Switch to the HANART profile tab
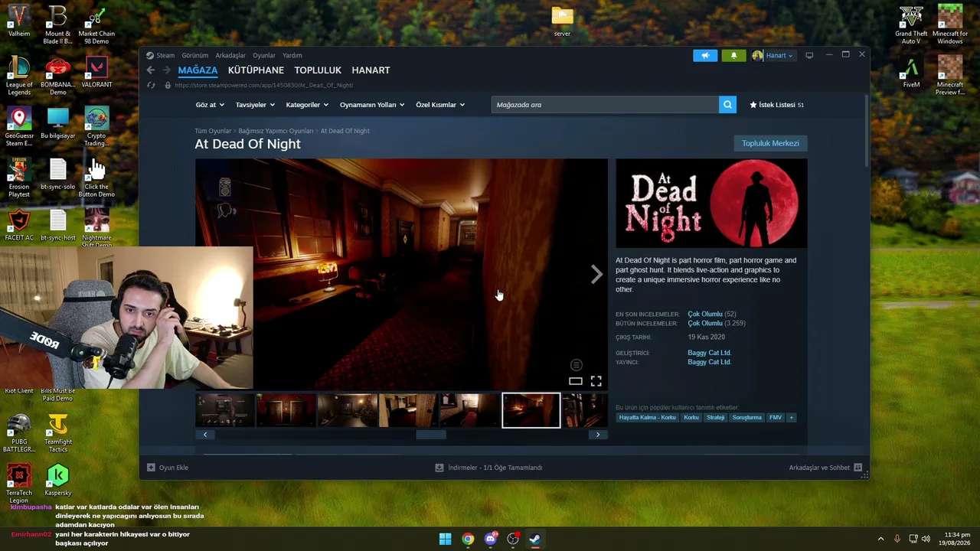Image resolution: width=980 pixels, height=551 pixels. click(x=371, y=70)
